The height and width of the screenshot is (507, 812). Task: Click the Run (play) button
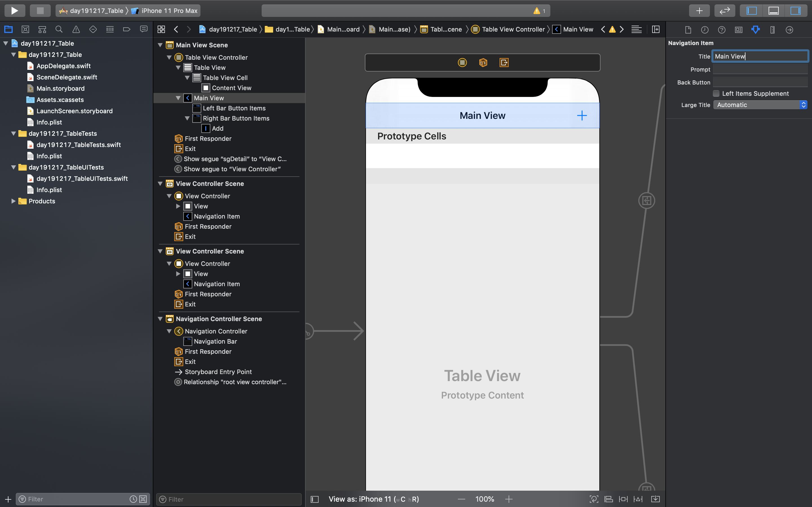pyautogui.click(x=14, y=11)
